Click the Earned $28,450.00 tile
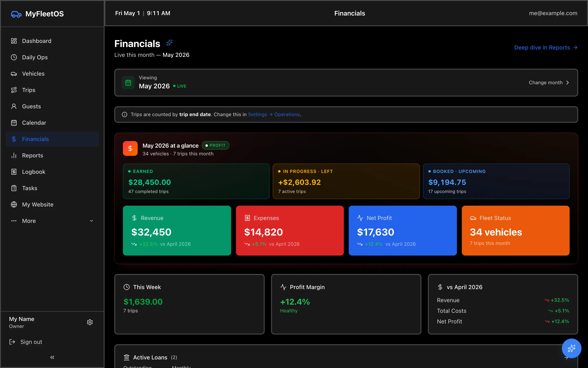This screenshot has height=368, width=588. tap(196, 181)
